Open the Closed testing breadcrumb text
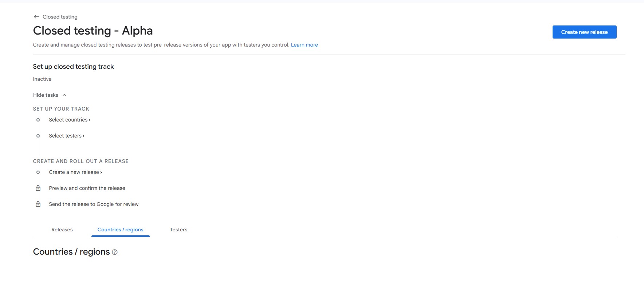 60,17
